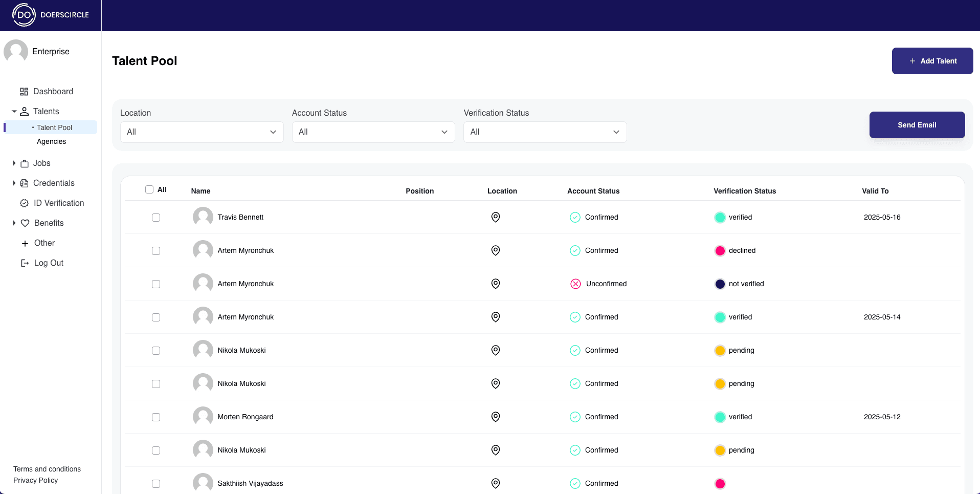Screen dimensions: 980x494
Task: Open the Terms and conditions link
Action: pyautogui.click(x=47, y=469)
